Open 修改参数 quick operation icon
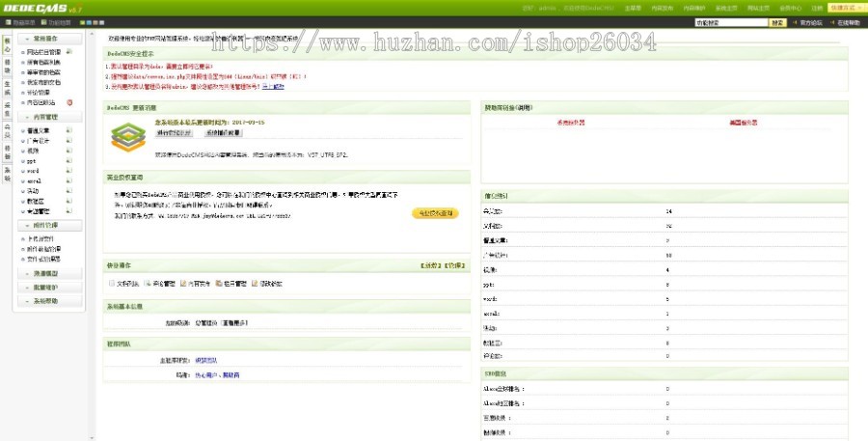 click(x=255, y=284)
